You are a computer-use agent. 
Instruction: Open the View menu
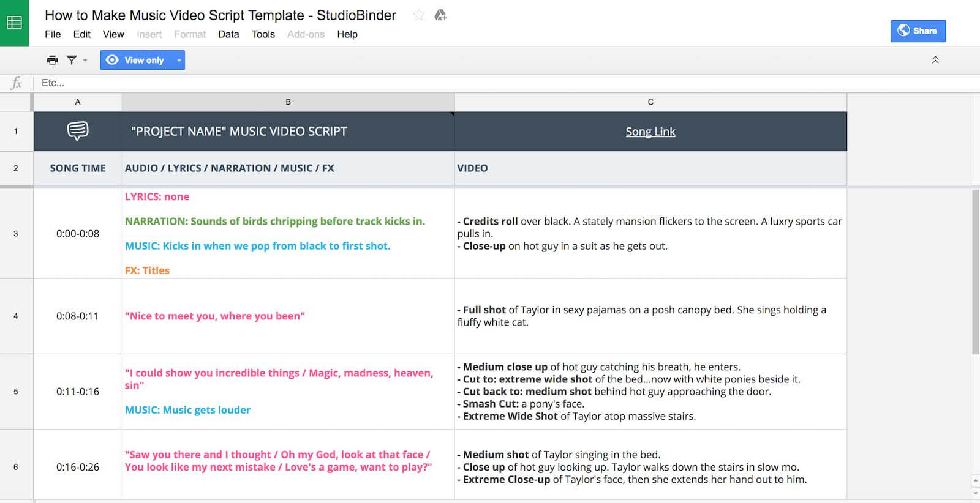(x=113, y=34)
